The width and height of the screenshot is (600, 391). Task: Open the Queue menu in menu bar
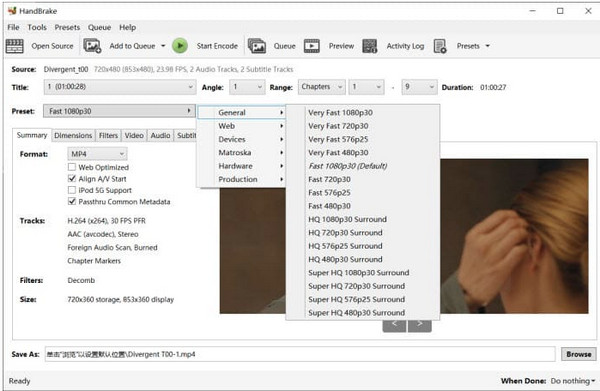(99, 27)
